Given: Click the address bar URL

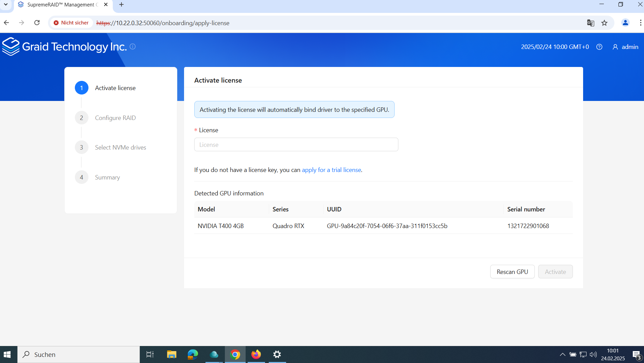Looking at the screenshot, I should [163, 23].
